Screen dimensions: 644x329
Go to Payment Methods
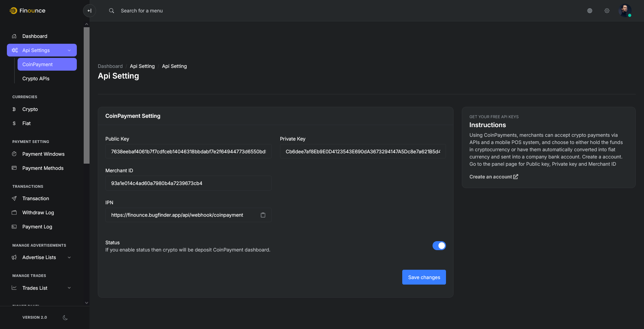click(42, 168)
